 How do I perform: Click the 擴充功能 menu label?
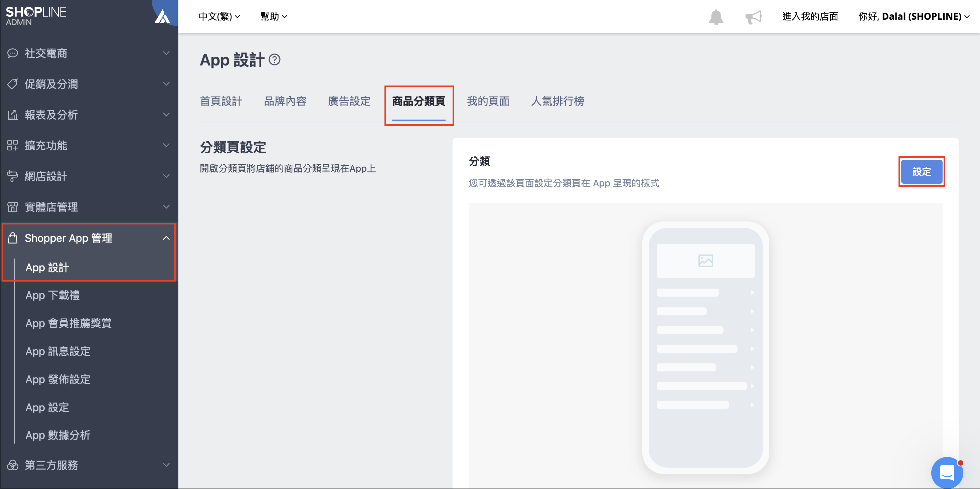(x=46, y=145)
